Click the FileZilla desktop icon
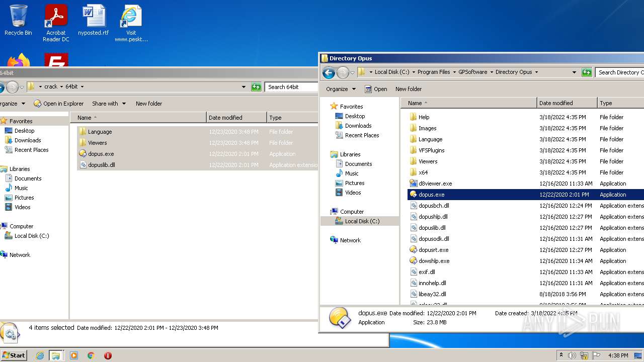Viewport: 644px width, 362px height. tap(56, 60)
